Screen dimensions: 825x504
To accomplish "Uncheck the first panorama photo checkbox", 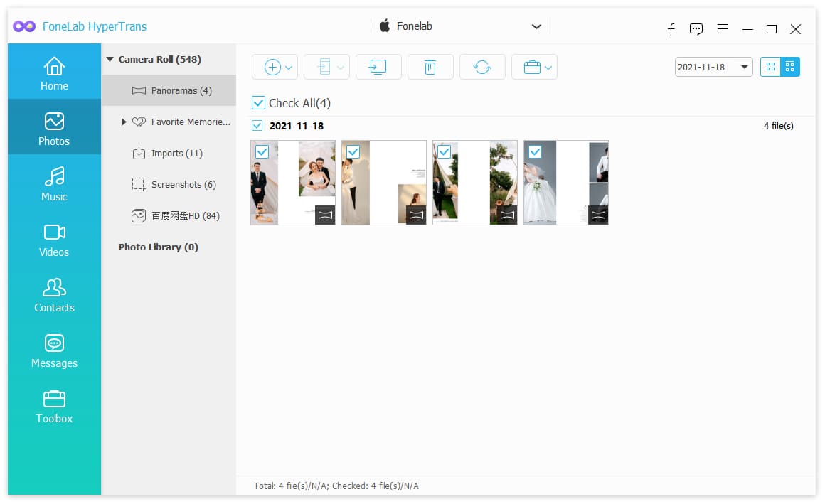I will (x=262, y=152).
